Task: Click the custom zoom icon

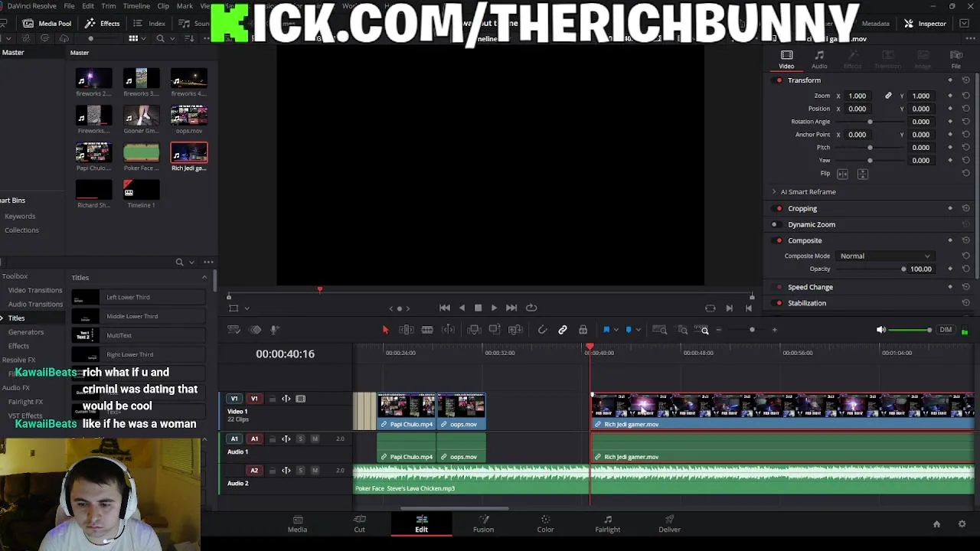Action: 702,330
